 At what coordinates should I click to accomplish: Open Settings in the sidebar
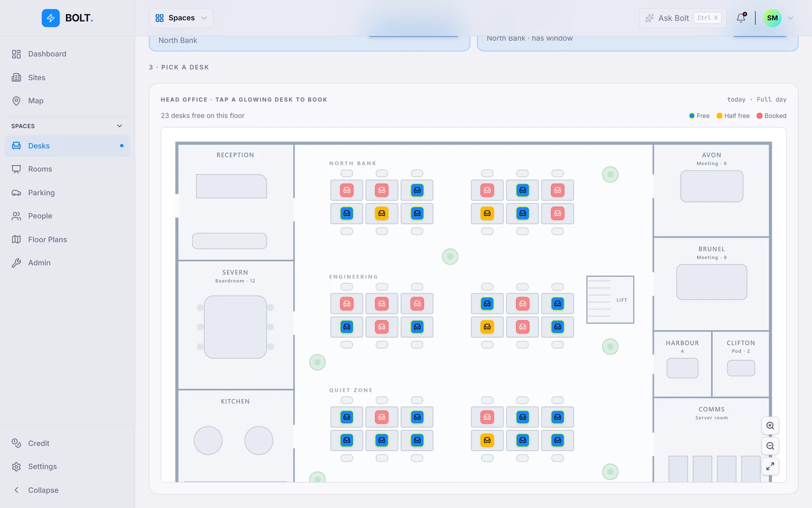tap(67, 466)
